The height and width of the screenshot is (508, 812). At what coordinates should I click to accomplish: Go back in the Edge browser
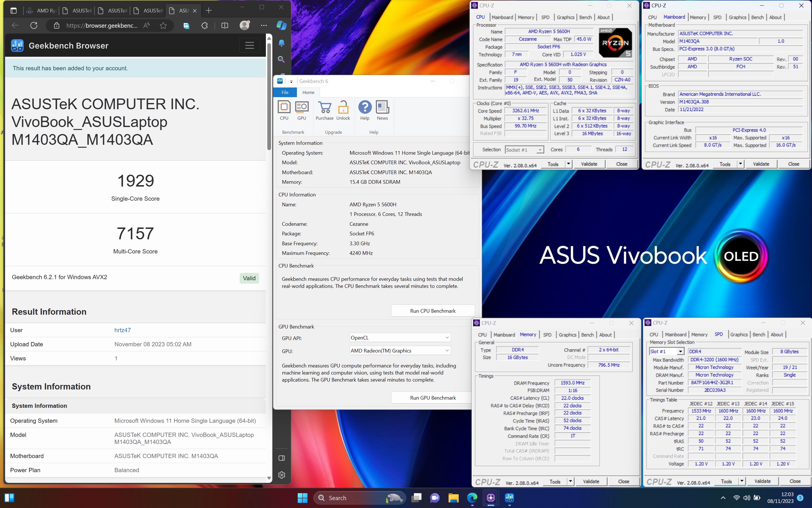click(15, 25)
